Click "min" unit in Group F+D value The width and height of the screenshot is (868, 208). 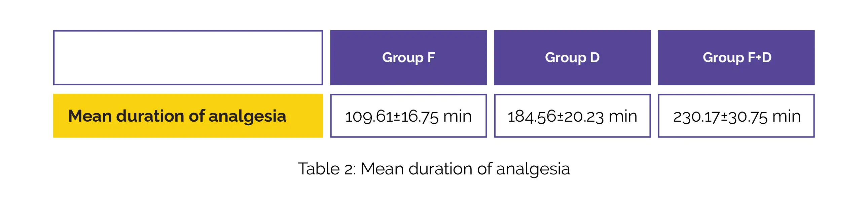click(x=786, y=116)
